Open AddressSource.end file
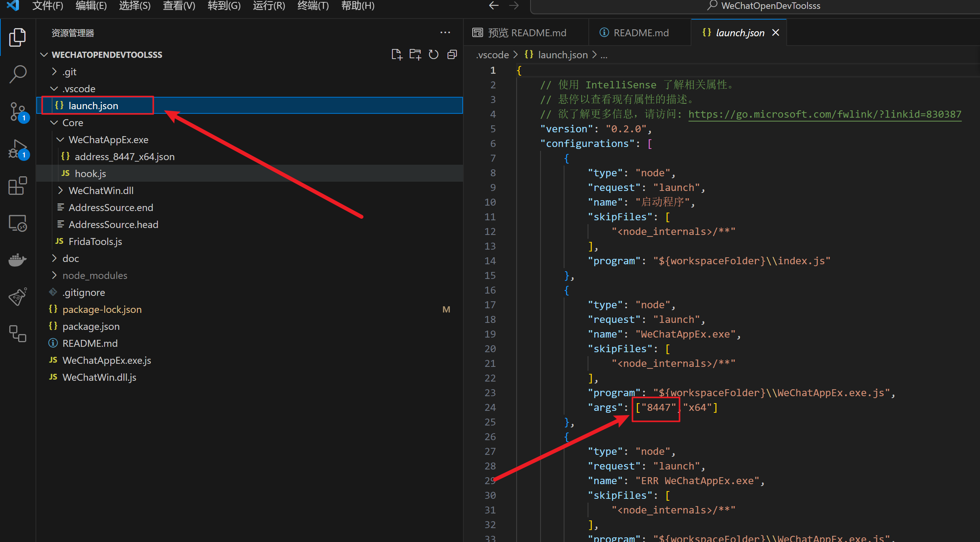The image size is (980, 542). pyautogui.click(x=250, y=208)
